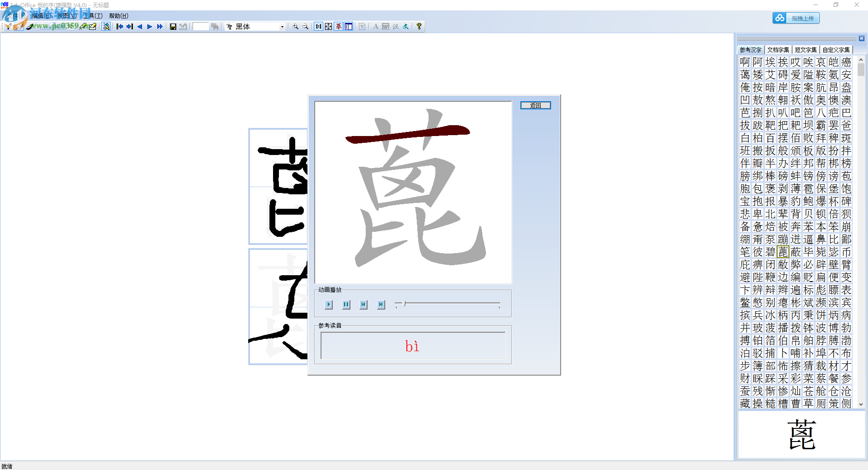Switch to the 文档字集 tab
The height and width of the screenshot is (470, 868).
778,50
